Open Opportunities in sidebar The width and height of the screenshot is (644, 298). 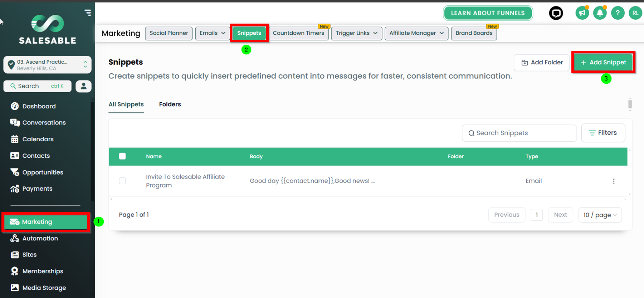pos(43,172)
